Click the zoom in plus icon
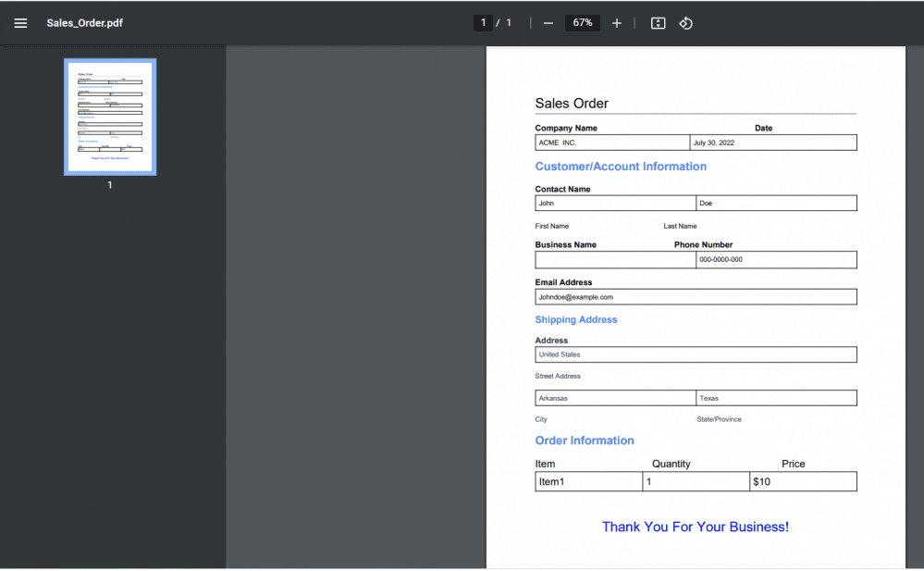This screenshot has width=924, height=571. [617, 23]
